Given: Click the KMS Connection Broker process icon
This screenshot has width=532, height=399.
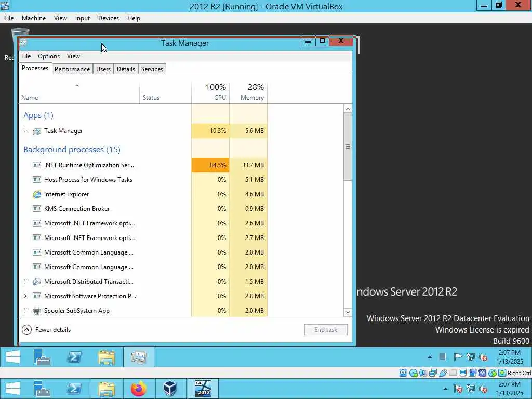Looking at the screenshot, I should click(x=37, y=209).
